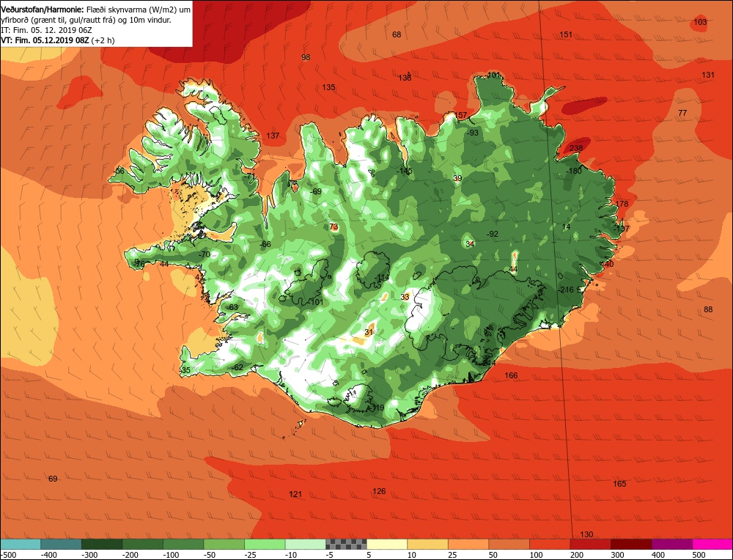
Task: Click the flux value '126' south of Iceland
Action: [x=379, y=491]
